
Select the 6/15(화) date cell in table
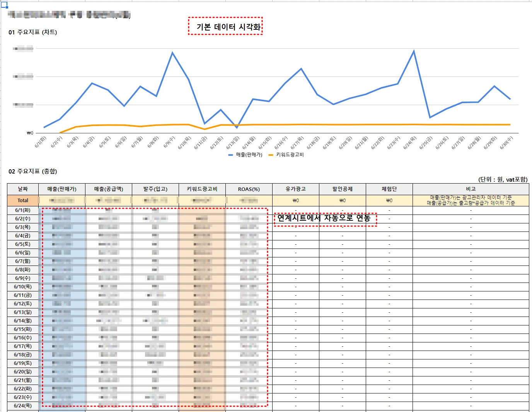click(23, 329)
